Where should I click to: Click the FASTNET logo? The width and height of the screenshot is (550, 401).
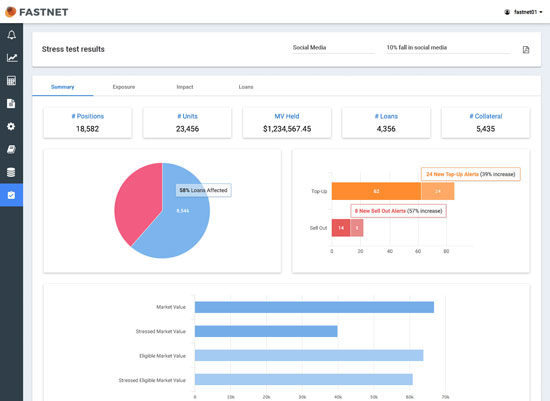36,12
